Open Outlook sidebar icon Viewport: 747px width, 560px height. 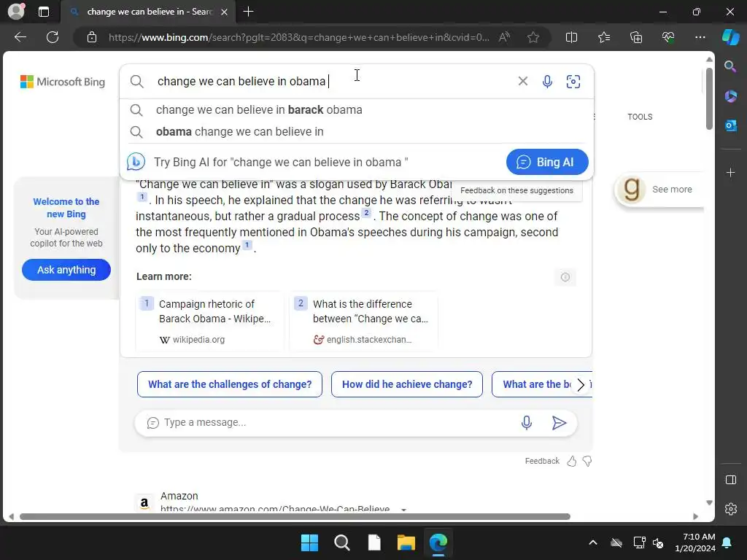pyautogui.click(x=730, y=125)
